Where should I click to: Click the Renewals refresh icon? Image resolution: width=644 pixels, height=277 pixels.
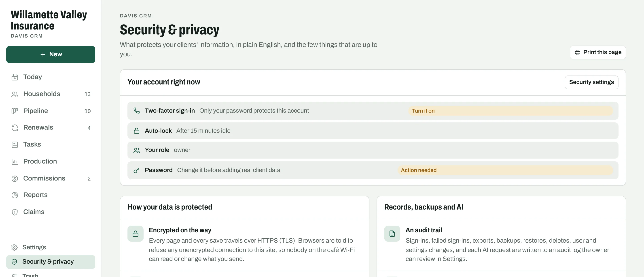(15, 128)
